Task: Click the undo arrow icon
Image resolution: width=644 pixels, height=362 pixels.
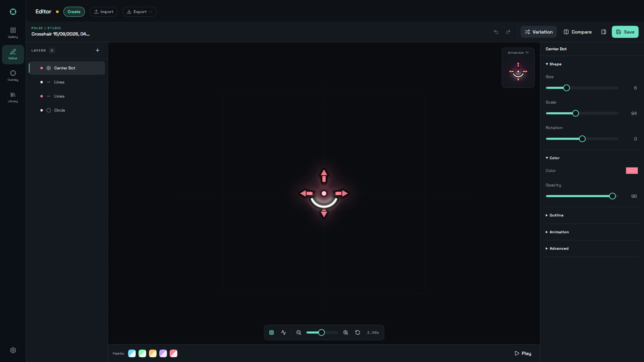Action: [x=496, y=32]
